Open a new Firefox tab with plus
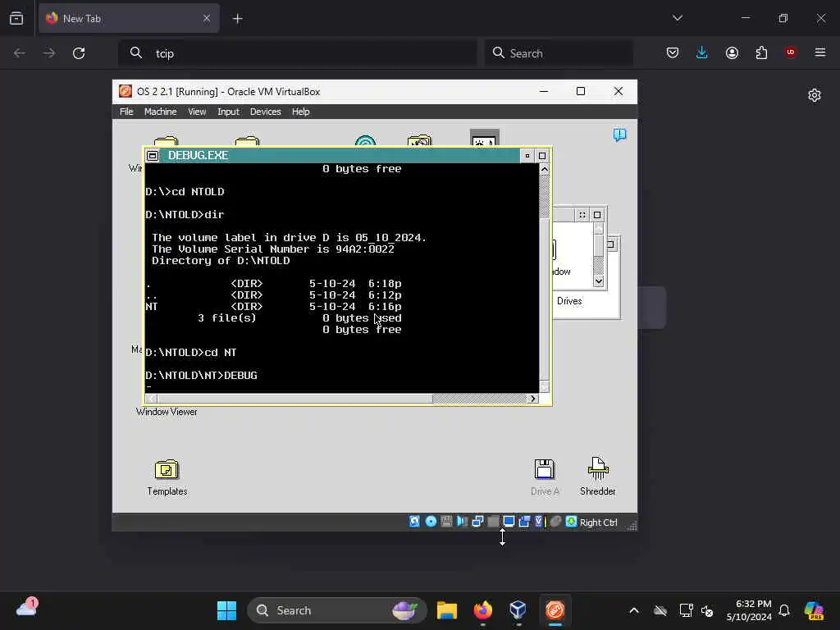The width and height of the screenshot is (840, 630). tap(237, 19)
